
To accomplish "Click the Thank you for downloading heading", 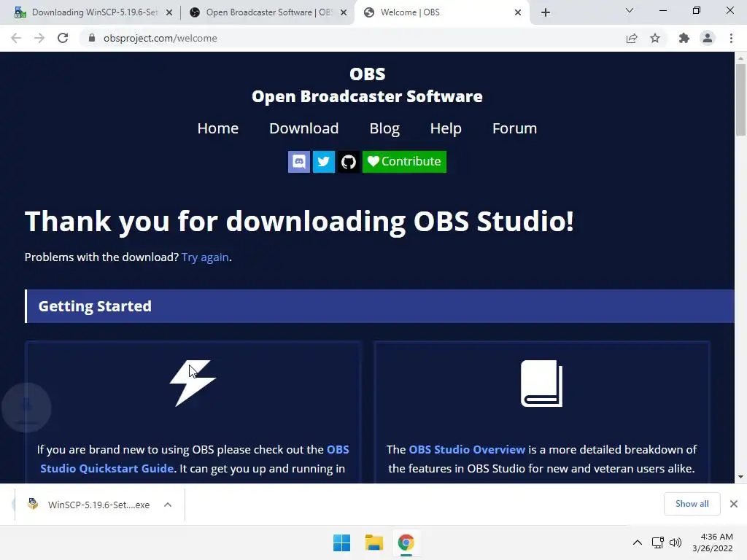I will tap(299, 222).
